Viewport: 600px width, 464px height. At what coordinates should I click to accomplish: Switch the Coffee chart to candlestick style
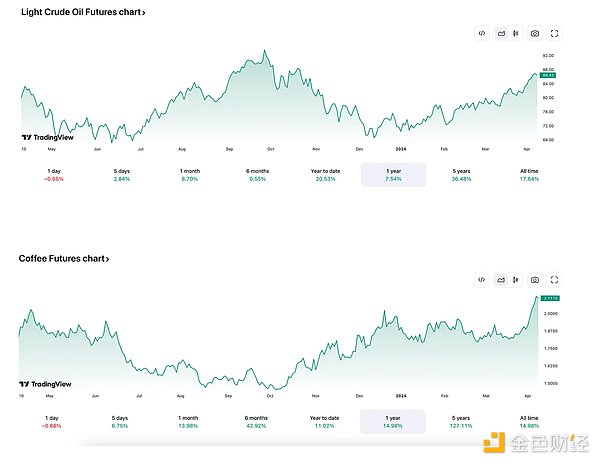pos(516,279)
